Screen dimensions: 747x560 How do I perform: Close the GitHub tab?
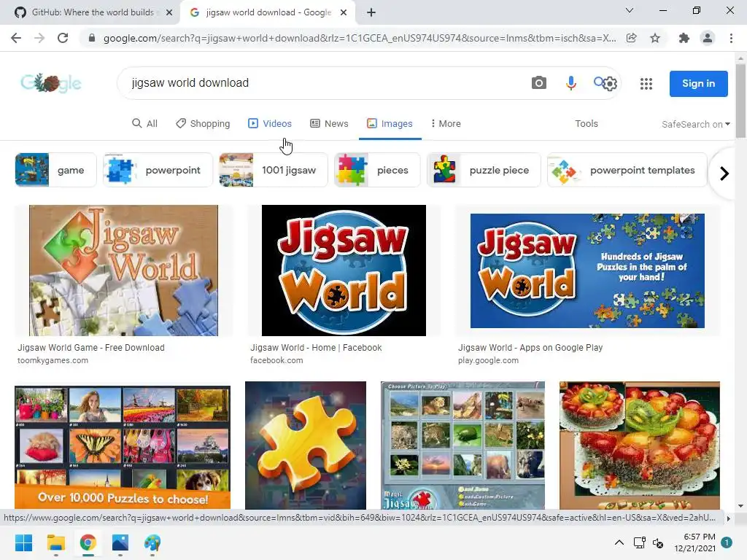(169, 12)
